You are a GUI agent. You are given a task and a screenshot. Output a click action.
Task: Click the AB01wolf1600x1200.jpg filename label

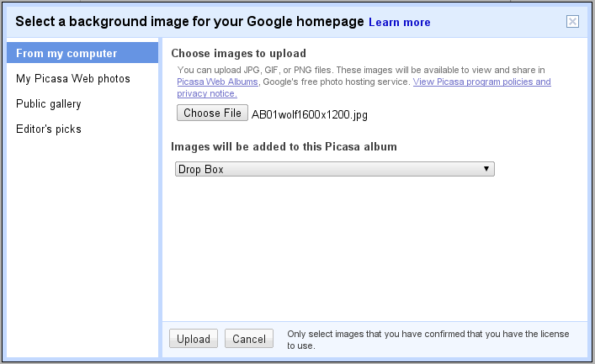[309, 114]
